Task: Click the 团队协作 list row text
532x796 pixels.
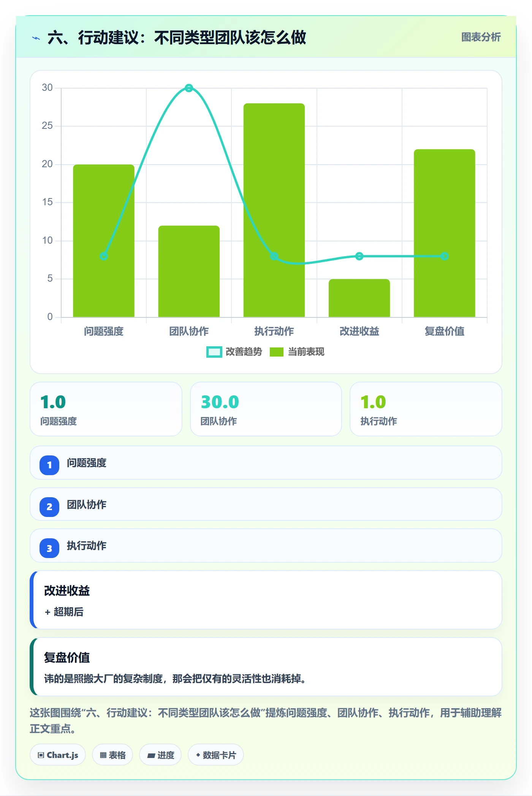Action: point(87,505)
